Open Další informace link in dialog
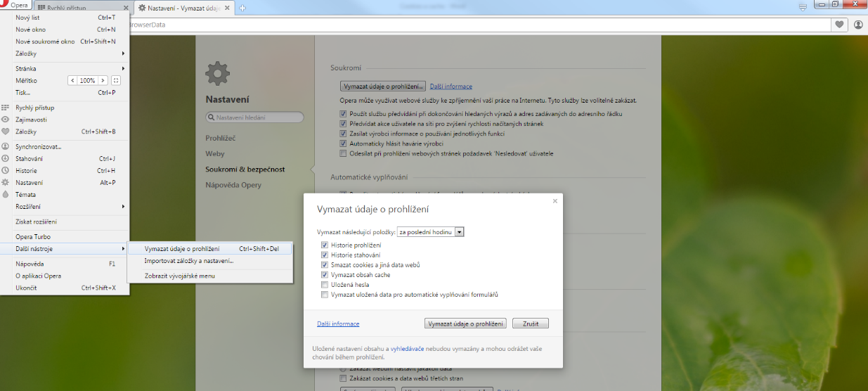 (338, 324)
